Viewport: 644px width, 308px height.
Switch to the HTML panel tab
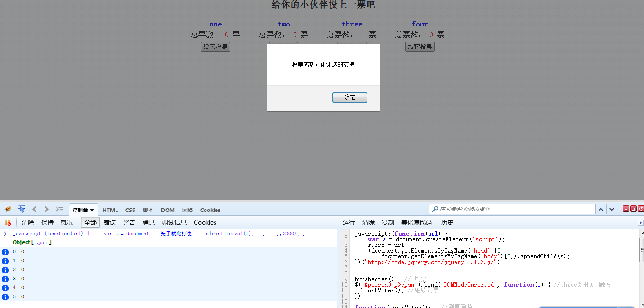pos(110,210)
